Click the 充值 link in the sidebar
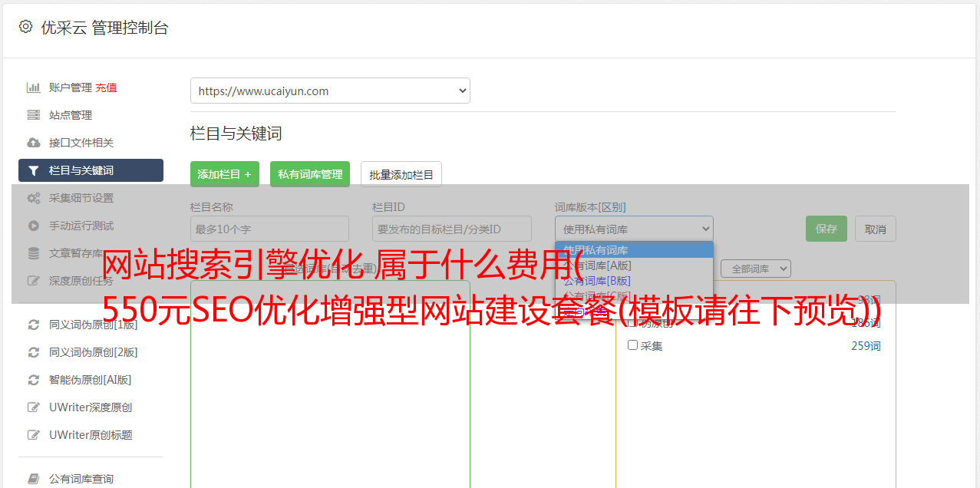The width and height of the screenshot is (980, 488). pos(106,87)
